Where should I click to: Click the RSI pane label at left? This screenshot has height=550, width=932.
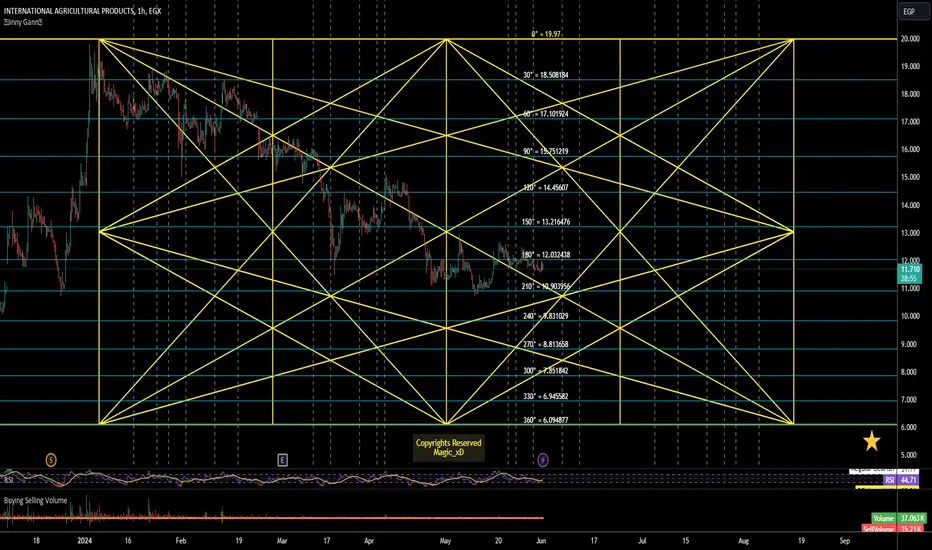[x=9, y=479]
